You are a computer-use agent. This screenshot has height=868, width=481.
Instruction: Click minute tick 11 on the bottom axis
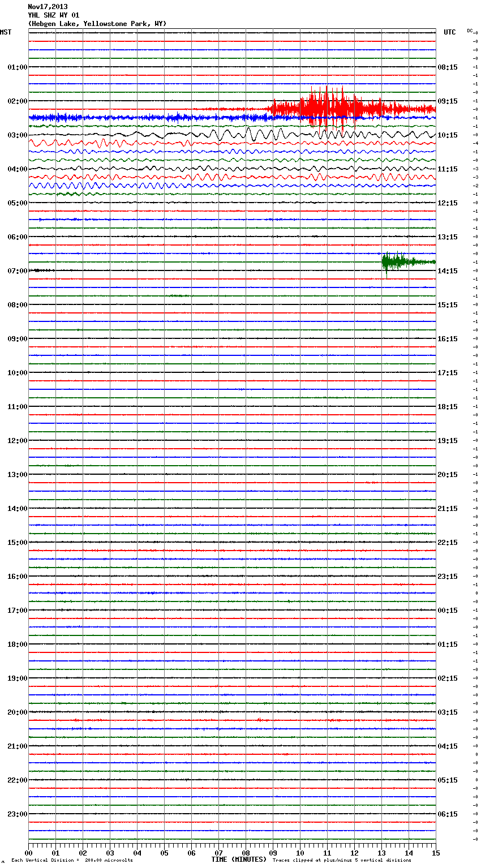tap(328, 853)
